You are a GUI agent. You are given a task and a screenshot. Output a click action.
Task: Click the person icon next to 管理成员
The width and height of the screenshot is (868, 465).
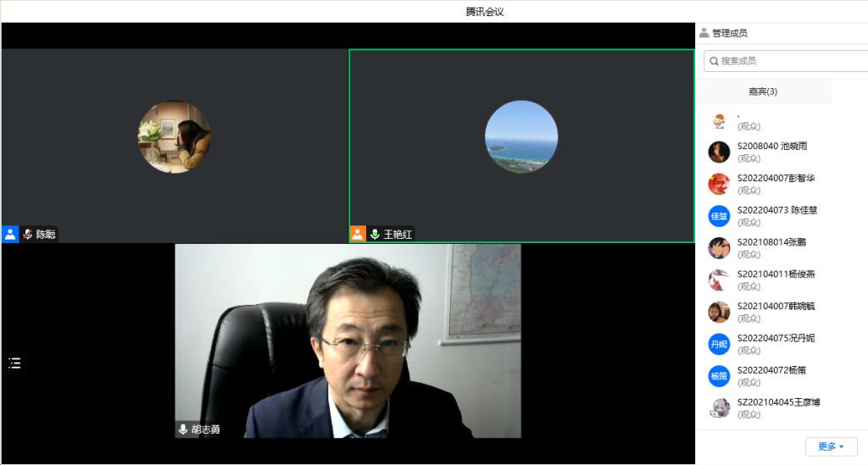(x=704, y=33)
